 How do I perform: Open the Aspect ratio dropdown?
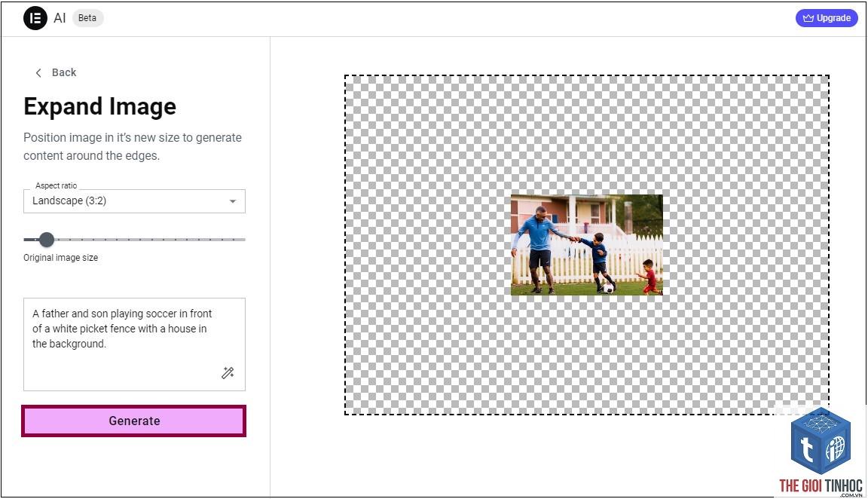(134, 201)
